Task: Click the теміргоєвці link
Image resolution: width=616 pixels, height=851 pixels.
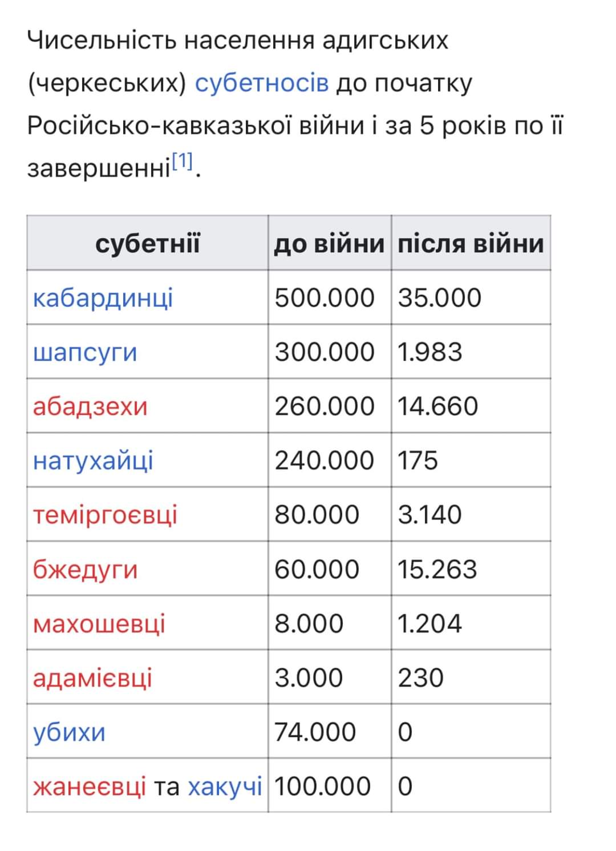Action: click(x=105, y=515)
